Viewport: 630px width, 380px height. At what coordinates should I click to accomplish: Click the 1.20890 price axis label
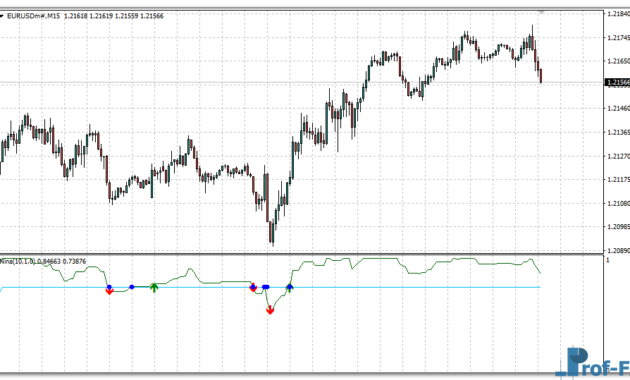click(618, 250)
